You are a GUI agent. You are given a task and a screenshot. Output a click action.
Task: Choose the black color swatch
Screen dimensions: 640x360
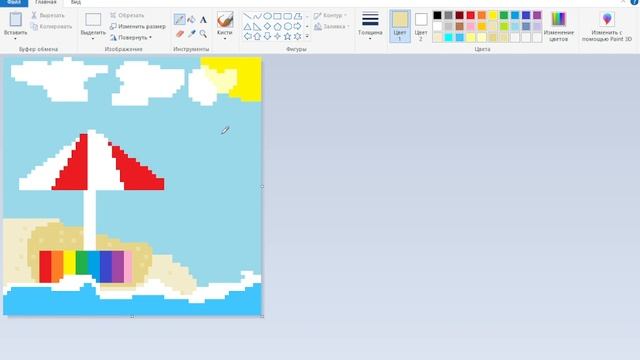coord(437,16)
